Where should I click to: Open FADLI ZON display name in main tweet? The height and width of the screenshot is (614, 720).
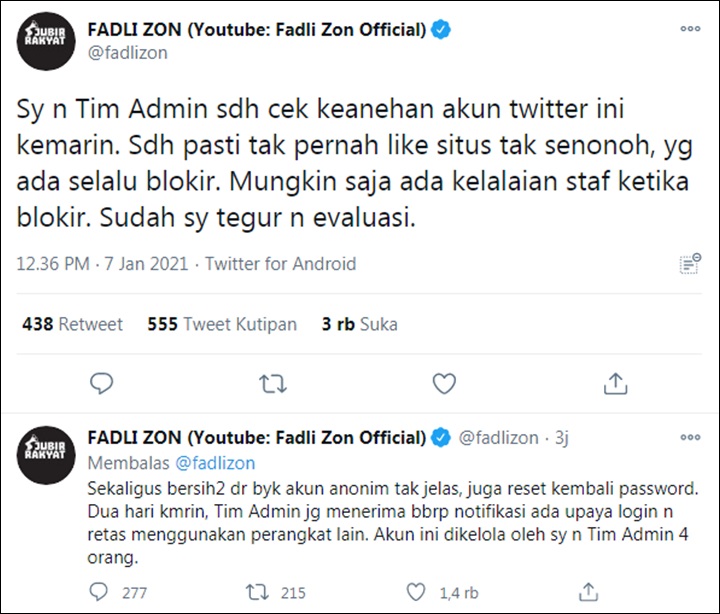pyautogui.click(x=257, y=29)
